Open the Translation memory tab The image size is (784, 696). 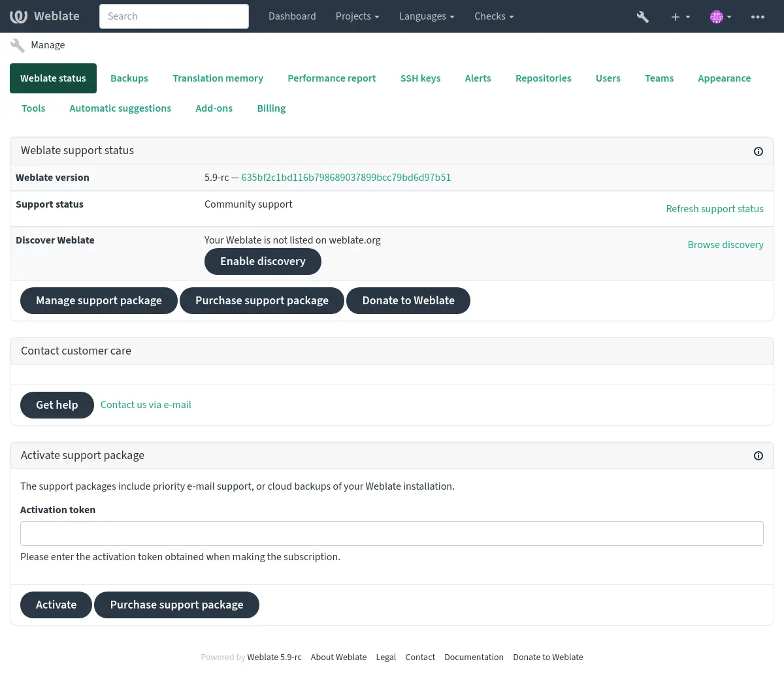[x=218, y=78]
